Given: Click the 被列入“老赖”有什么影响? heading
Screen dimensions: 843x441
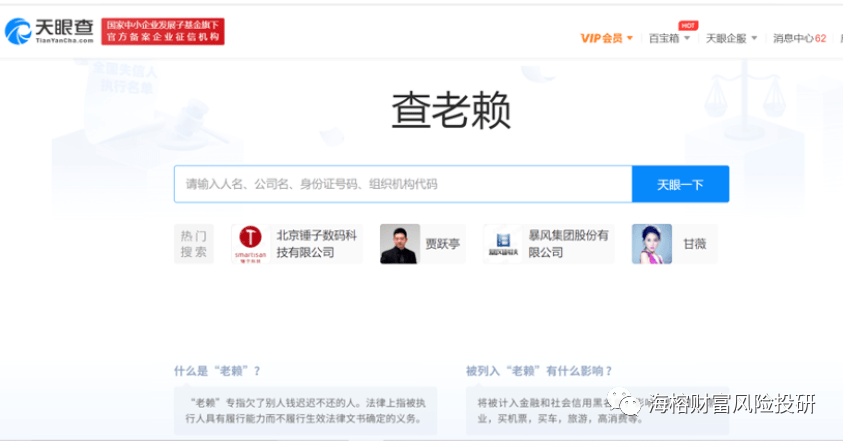Looking at the screenshot, I should 539,371.
